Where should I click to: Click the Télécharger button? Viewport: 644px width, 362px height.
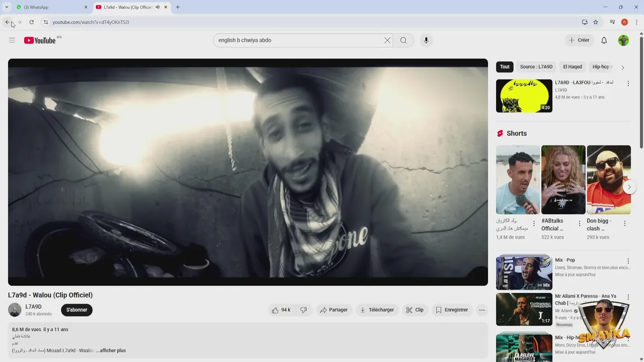coord(377,310)
